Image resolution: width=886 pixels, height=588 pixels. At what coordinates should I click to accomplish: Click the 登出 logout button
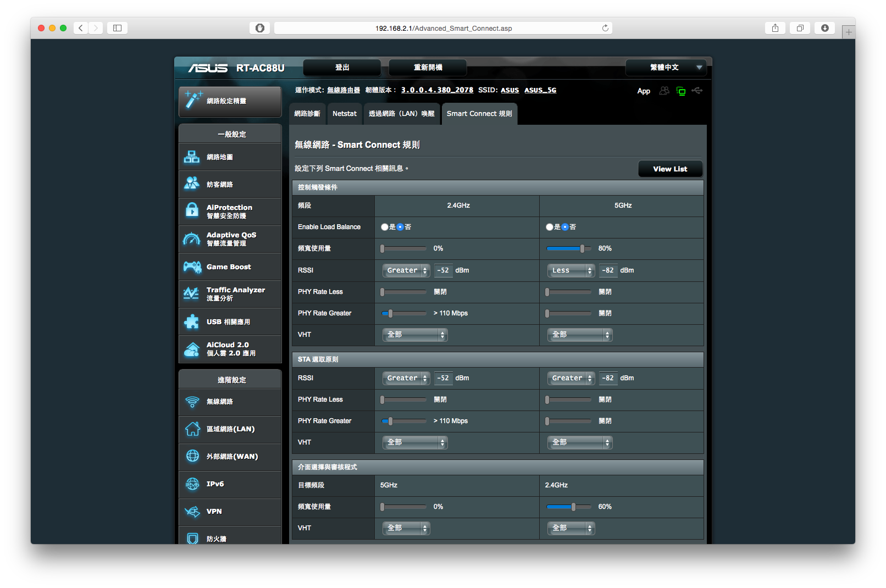click(342, 68)
